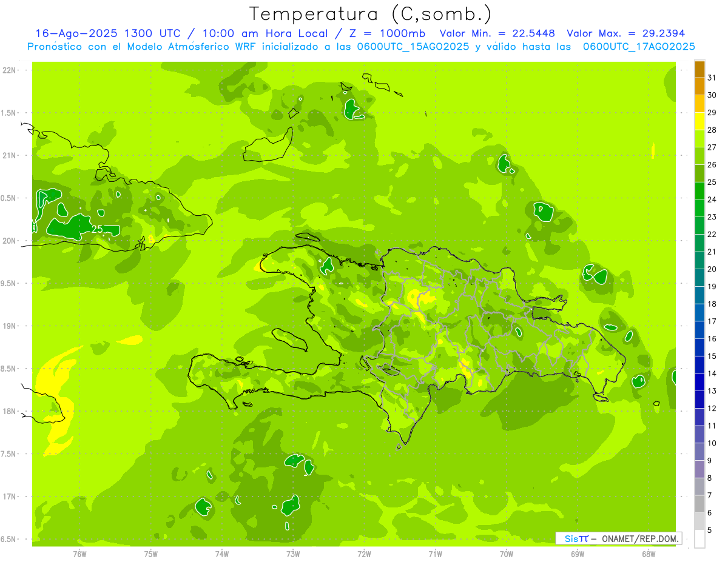Image resolution: width=728 pixels, height=562 pixels.
Task: Click the legend value "29"
Action: 712,112
